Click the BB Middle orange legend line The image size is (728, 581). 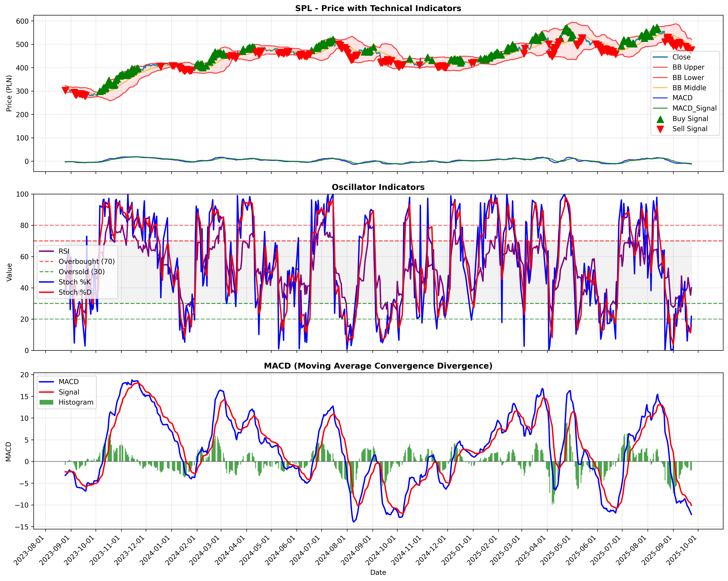[x=660, y=88]
